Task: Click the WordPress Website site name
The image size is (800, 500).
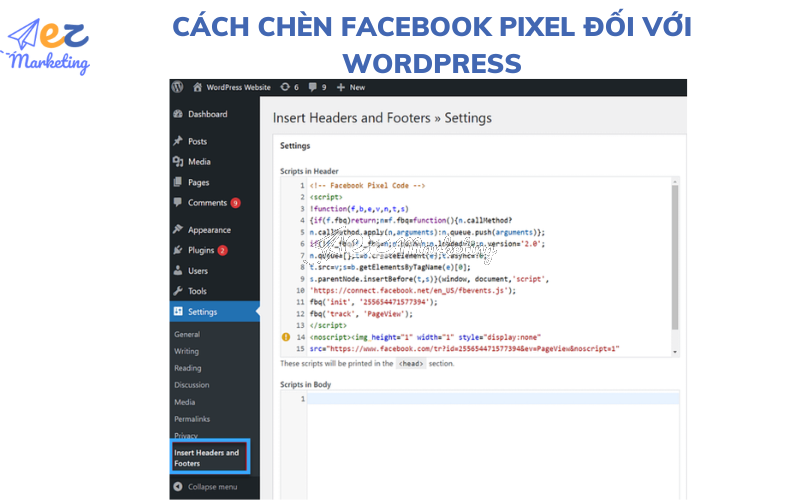Action: (x=238, y=87)
